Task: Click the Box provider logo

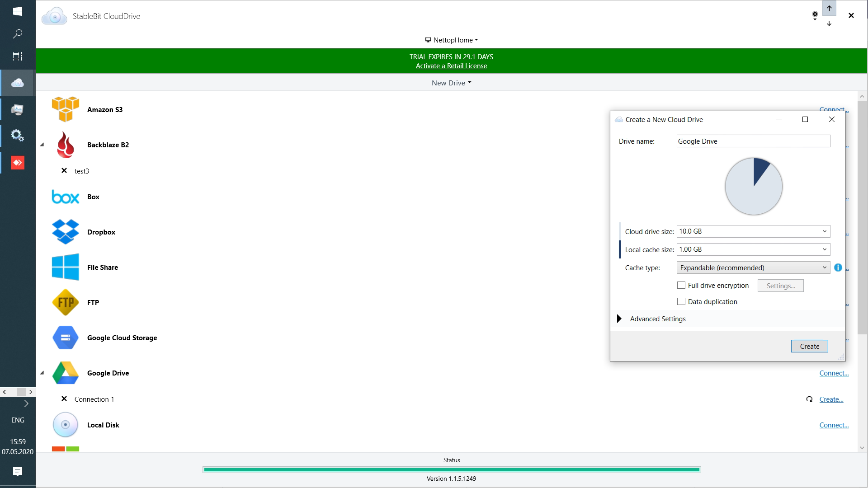Action: 66,197
